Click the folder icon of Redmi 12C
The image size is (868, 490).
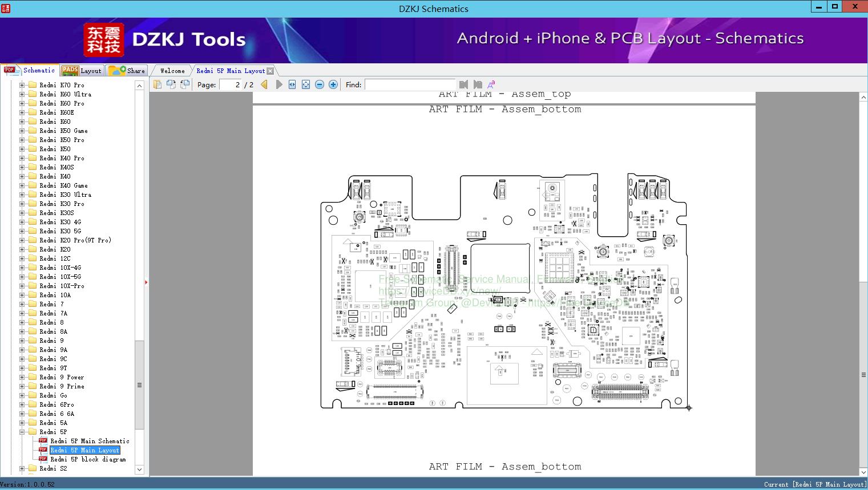[33, 258]
